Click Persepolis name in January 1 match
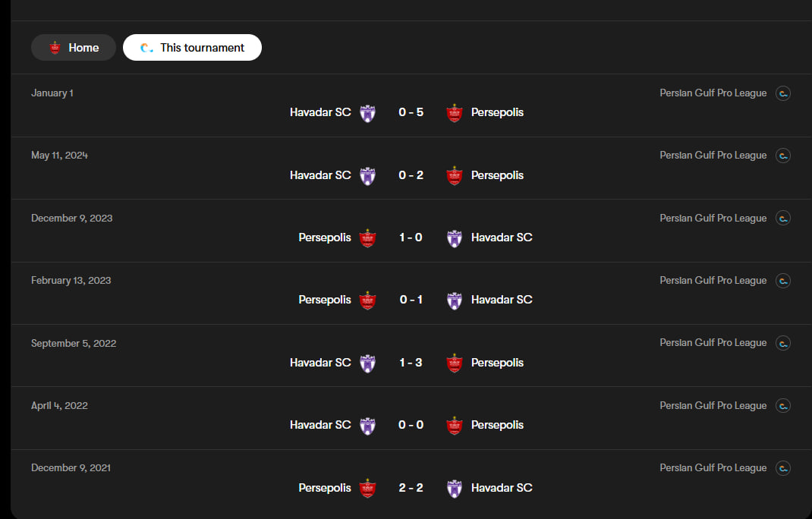The height and width of the screenshot is (519, 812). pyautogui.click(x=497, y=112)
